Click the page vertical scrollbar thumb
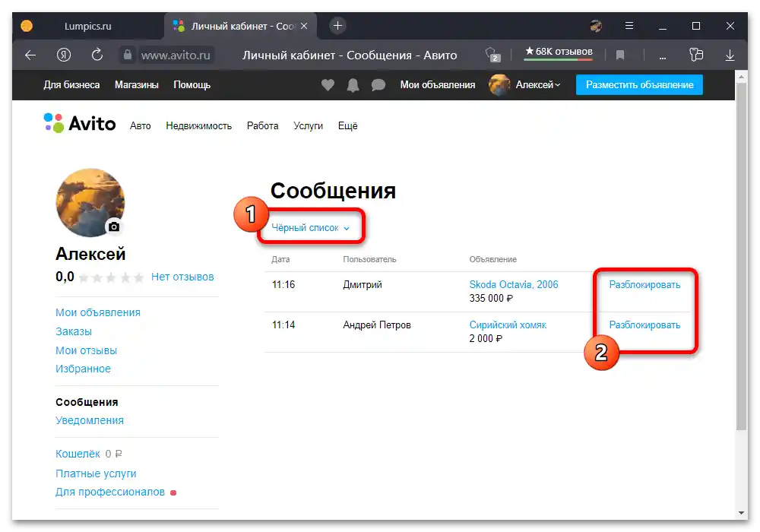Screen dimensions: 760x532 pyautogui.click(x=741, y=256)
